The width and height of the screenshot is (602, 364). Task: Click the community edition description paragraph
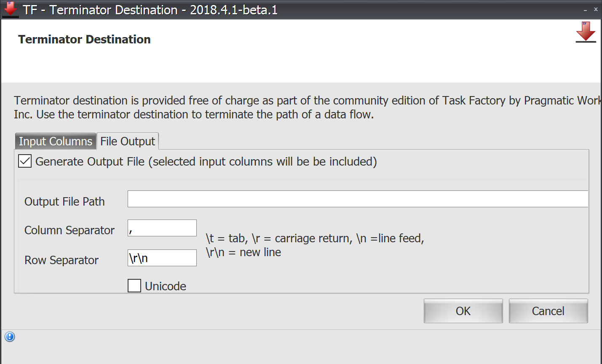pyautogui.click(x=308, y=107)
